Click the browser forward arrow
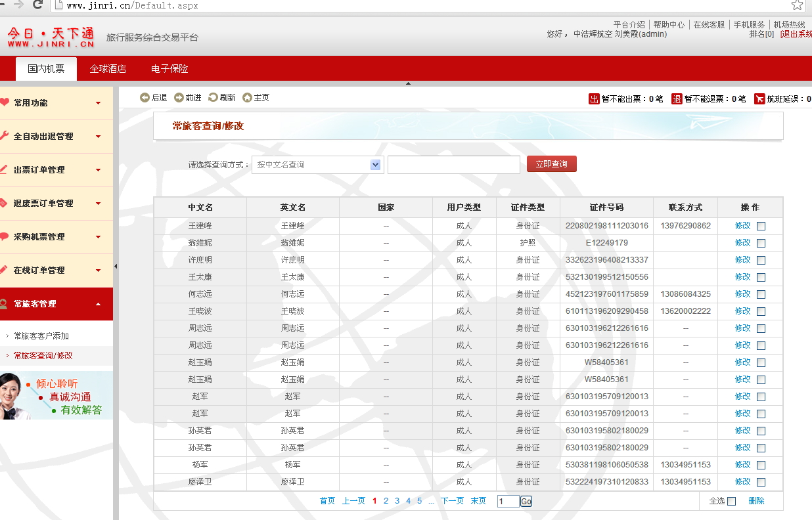This screenshot has height=520, width=812. pos(18,5)
